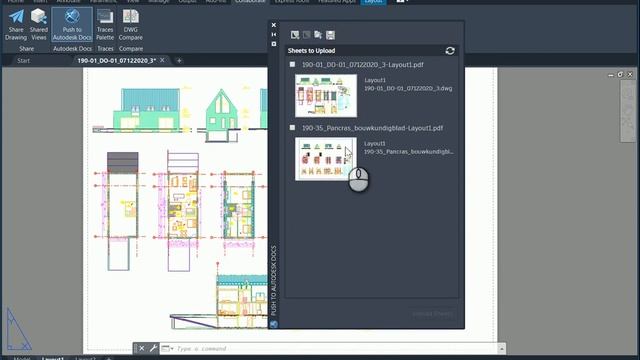This screenshot has width=640, height=360.
Task: Open palette properties menu icon
Action: point(273,44)
